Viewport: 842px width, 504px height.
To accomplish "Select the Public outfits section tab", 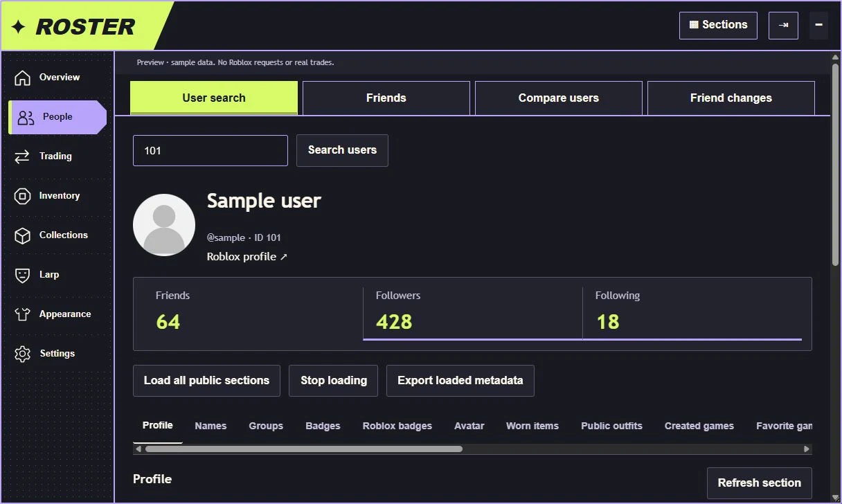I will click(x=612, y=426).
